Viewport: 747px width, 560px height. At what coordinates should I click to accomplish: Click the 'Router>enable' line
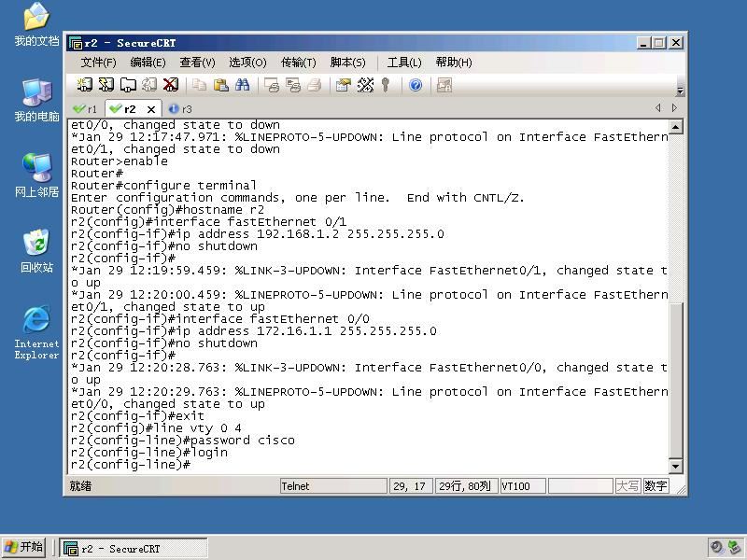120,161
